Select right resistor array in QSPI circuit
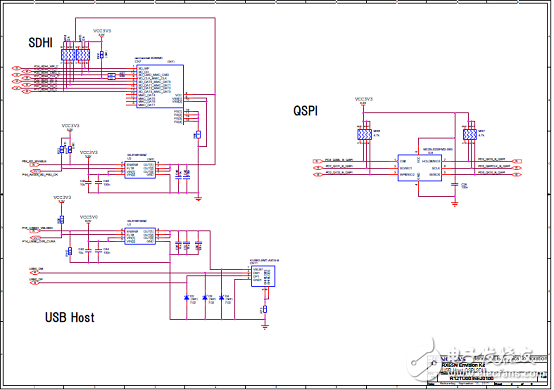This screenshot has width=554, height=390. (470, 135)
